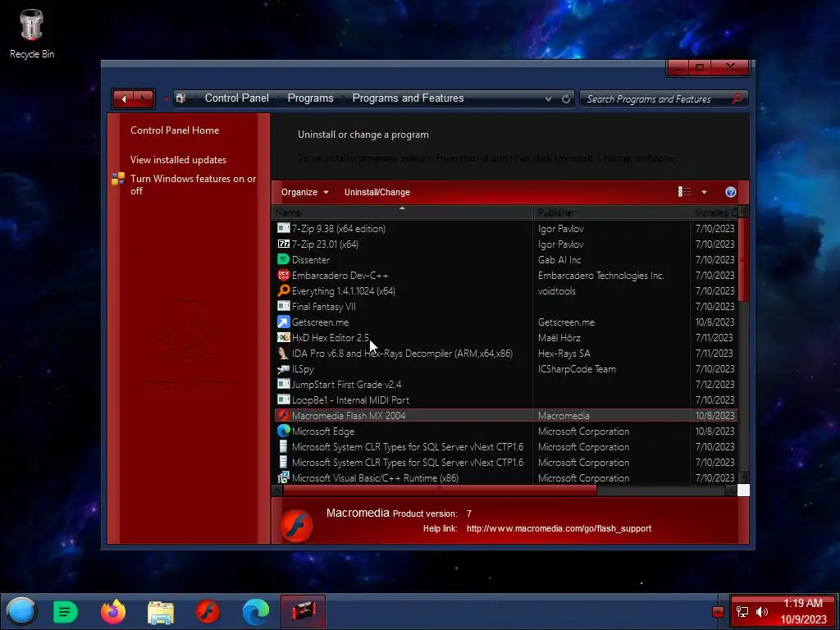840x630 pixels.
Task: Click the forward navigation arrow
Action: click(x=143, y=98)
